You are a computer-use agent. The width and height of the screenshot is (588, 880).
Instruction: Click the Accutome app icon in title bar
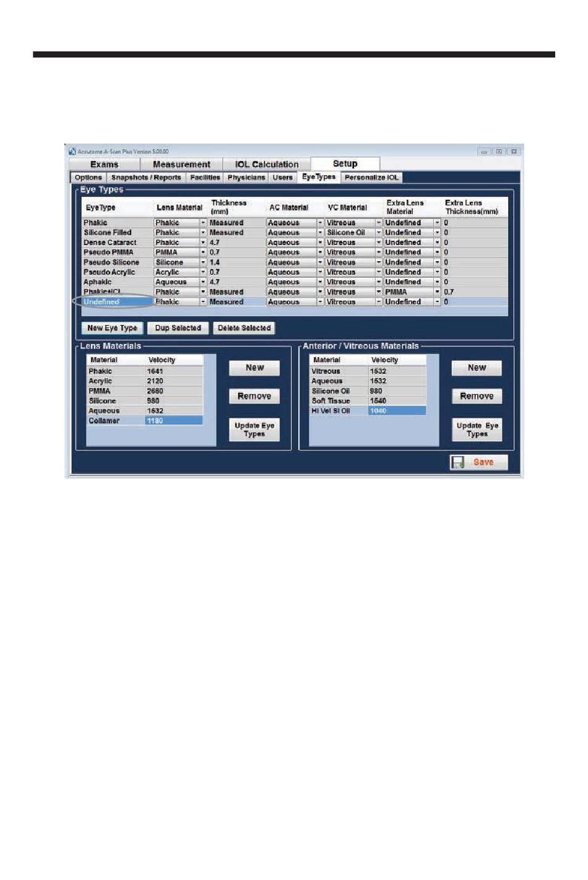click(x=72, y=151)
